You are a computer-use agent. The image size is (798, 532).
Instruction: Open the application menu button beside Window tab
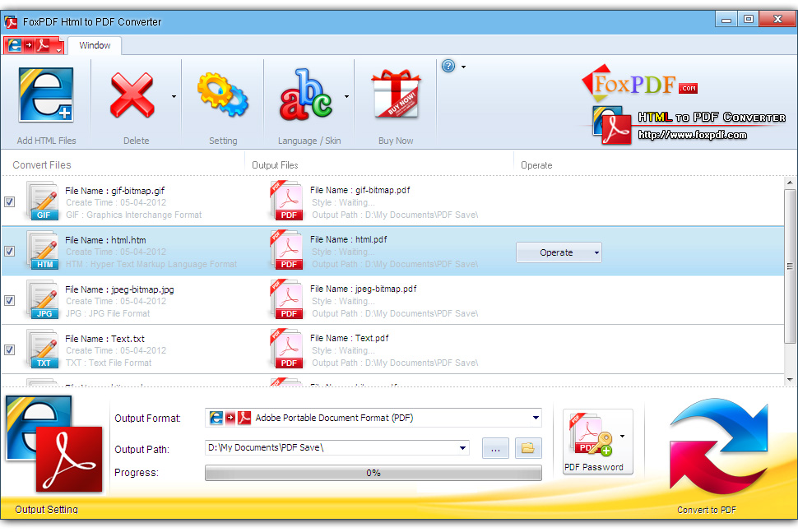(x=34, y=45)
